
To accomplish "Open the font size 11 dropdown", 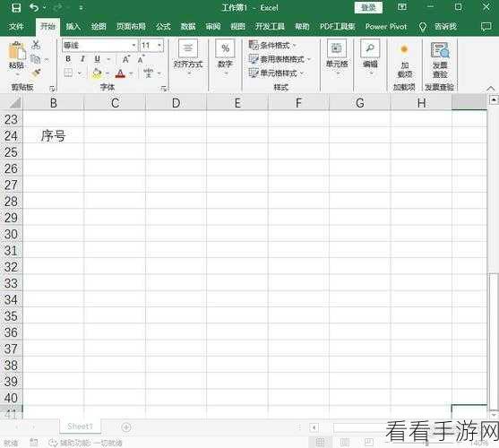I will tap(159, 46).
